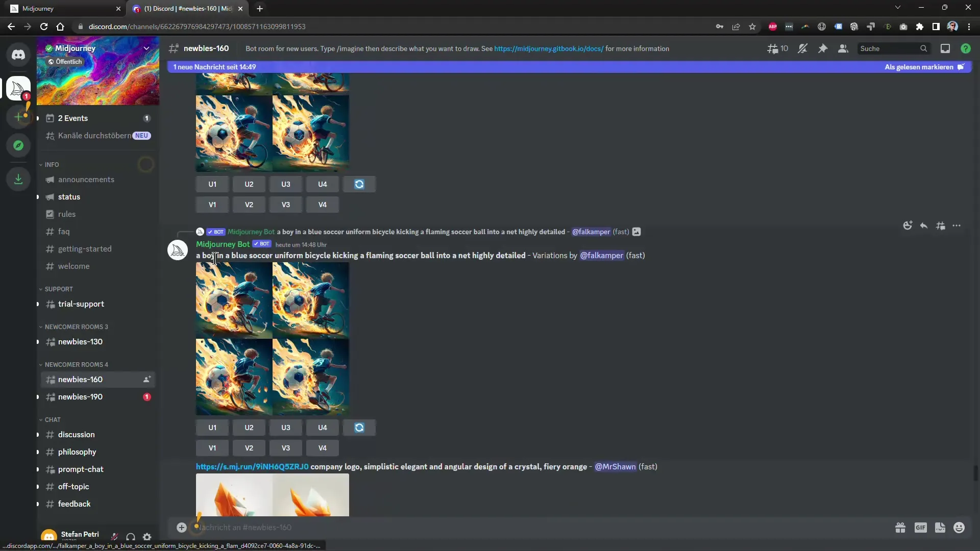Select the discussion channel
This screenshot has width=980, height=551.
coord(76,434)
